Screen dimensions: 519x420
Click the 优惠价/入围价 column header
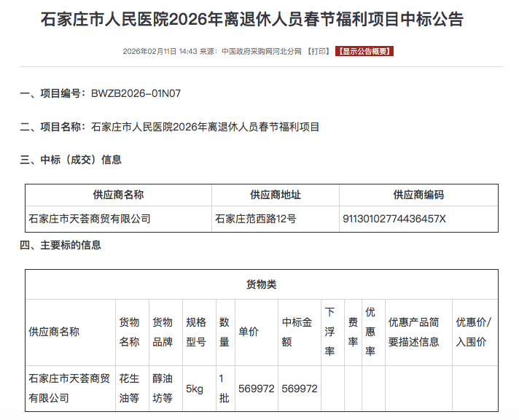point(474,332)
